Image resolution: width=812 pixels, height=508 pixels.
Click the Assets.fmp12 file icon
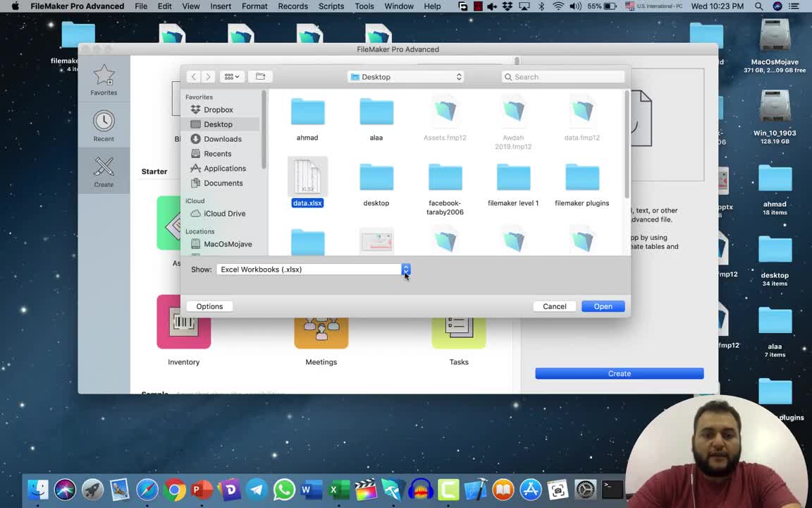coord(445,111)
